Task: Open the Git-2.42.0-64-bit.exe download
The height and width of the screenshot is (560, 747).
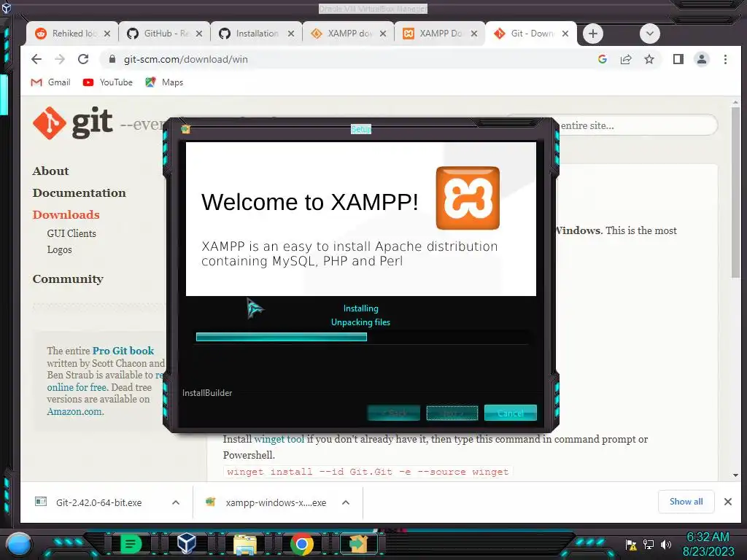Action: [98, 503]
